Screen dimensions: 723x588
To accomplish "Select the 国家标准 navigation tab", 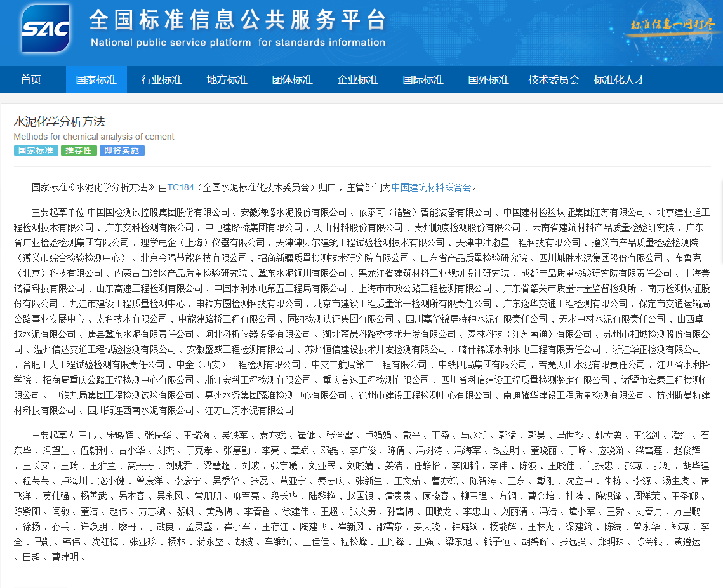I will tap(96, 80).
